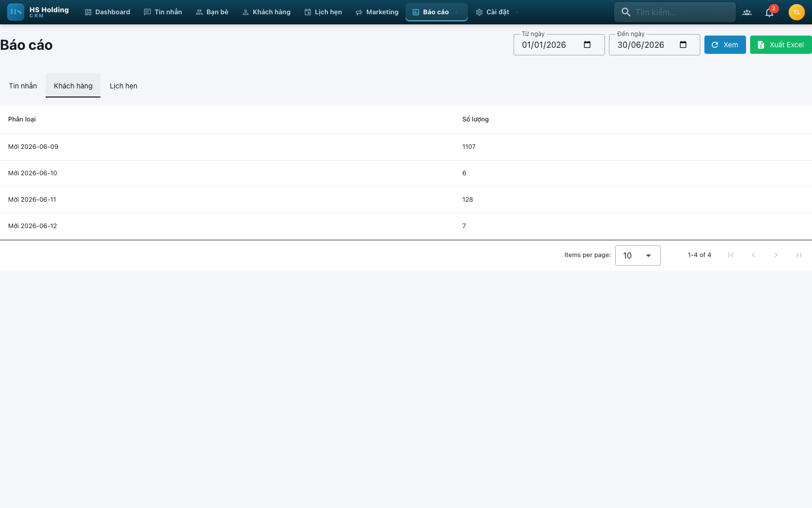Viewport: 812px width, 508px height.
Task: Click the Lịch hẹn calendar icon
Action: pos(308,12)
